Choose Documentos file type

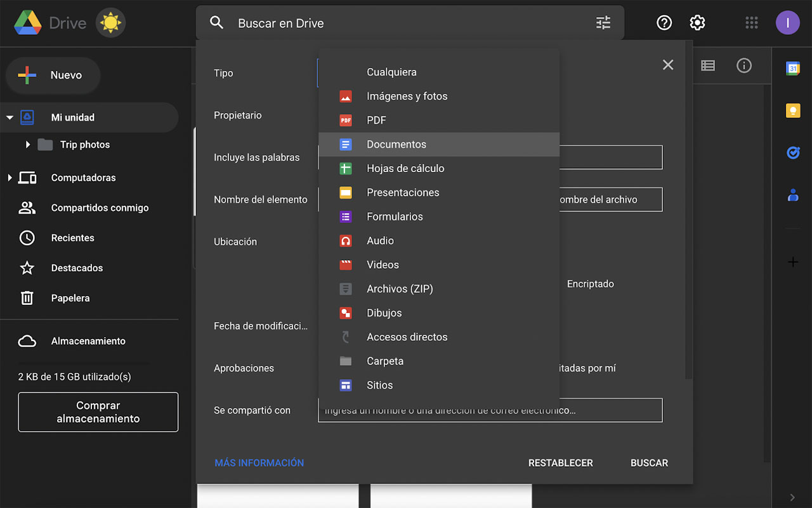439,145
